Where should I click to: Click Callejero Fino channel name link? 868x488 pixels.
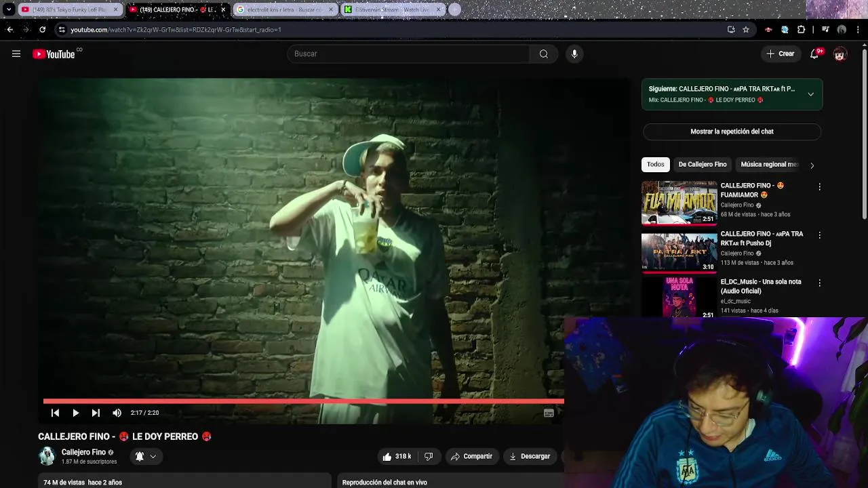[83, 452]
